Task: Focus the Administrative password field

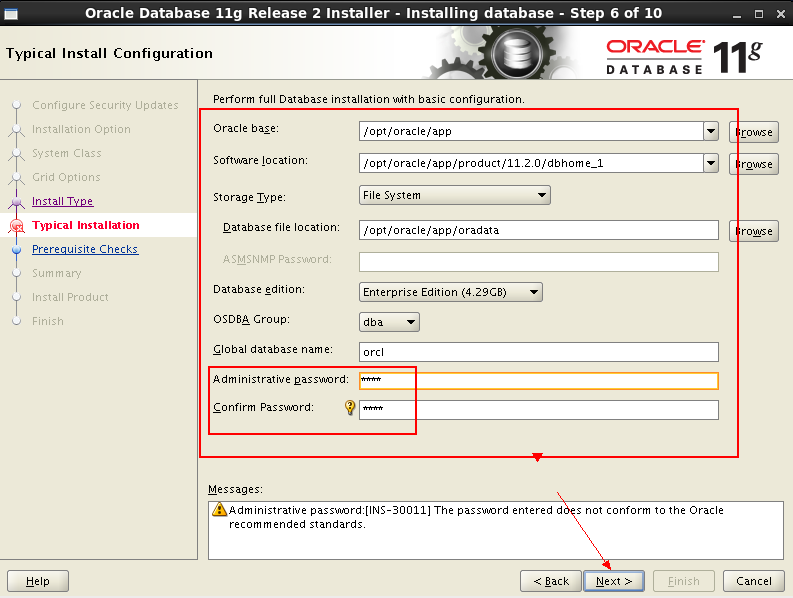Action: pyautogui.click(x=539, y=380)
